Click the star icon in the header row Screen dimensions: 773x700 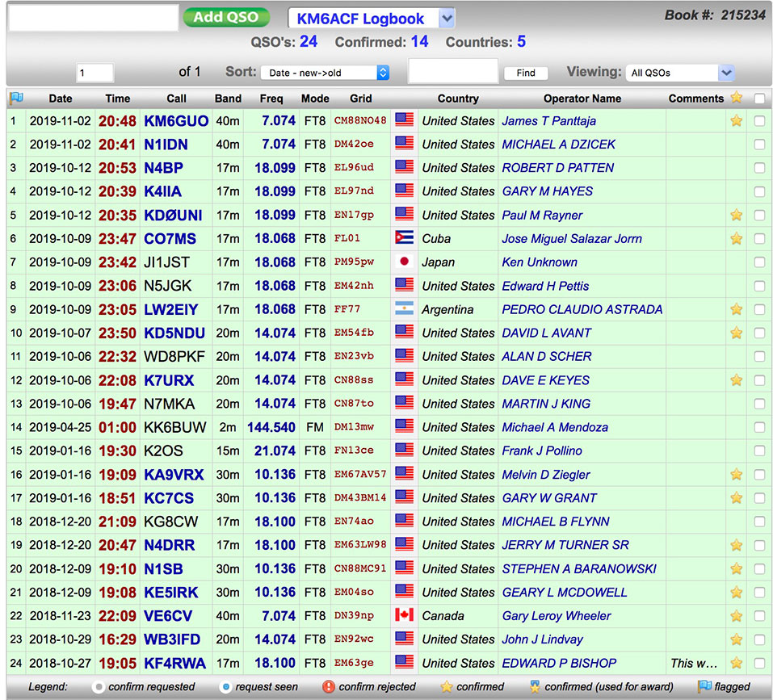[737, 97]
